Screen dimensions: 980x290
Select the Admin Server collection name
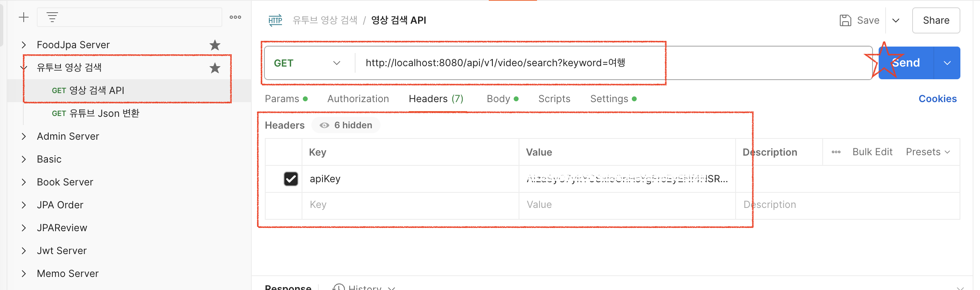click(x=68, y=136)
